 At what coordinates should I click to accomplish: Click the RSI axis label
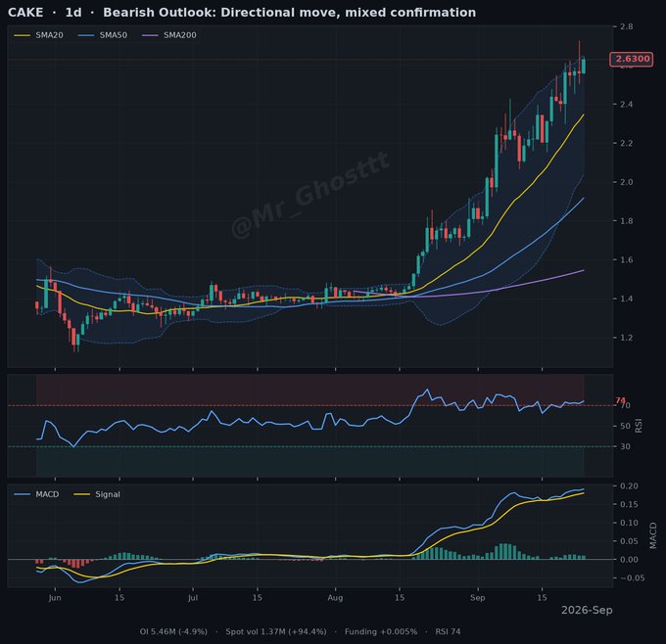(x=639, y=426)
